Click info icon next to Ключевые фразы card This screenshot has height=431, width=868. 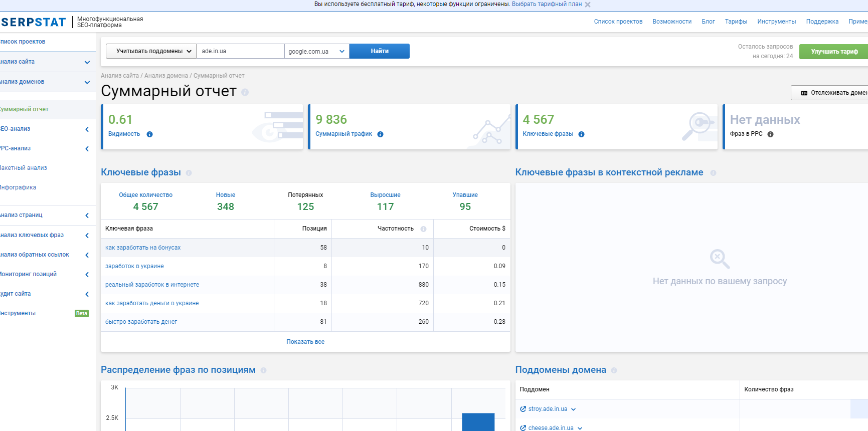point(581,134)
